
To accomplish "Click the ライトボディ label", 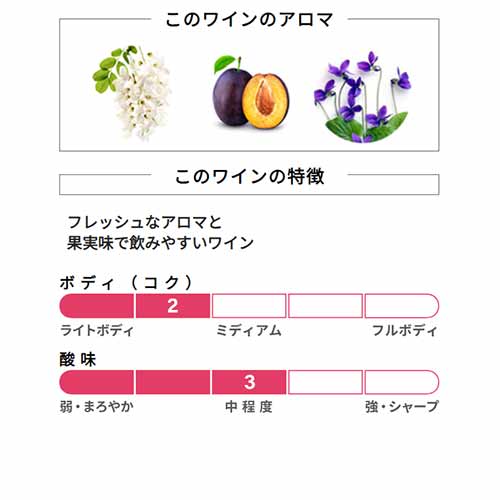I will point(97,330).
